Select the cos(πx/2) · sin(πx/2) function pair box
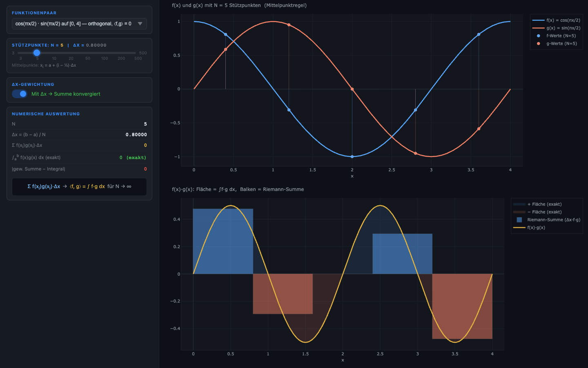The image size is (588, 368). coord(79,24)
